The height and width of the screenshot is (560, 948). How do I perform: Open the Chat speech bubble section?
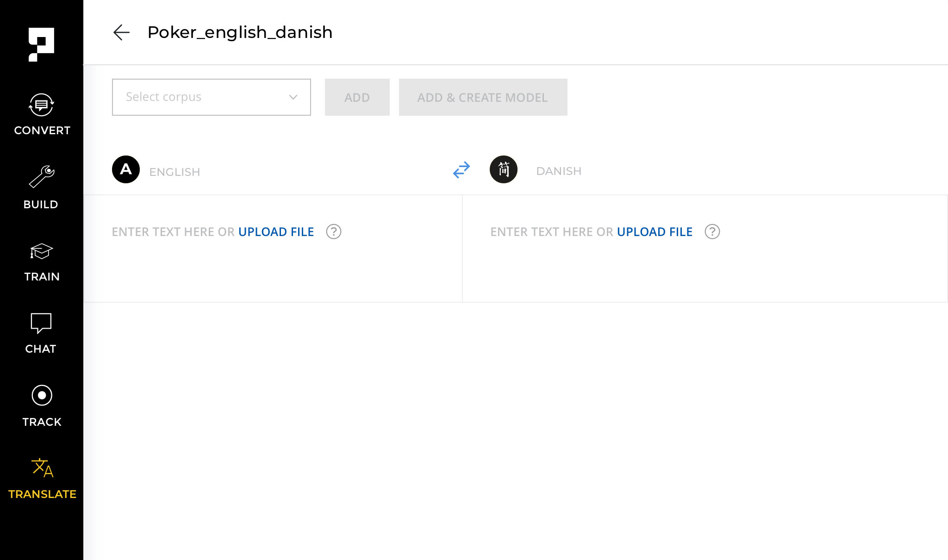[41, 333]
